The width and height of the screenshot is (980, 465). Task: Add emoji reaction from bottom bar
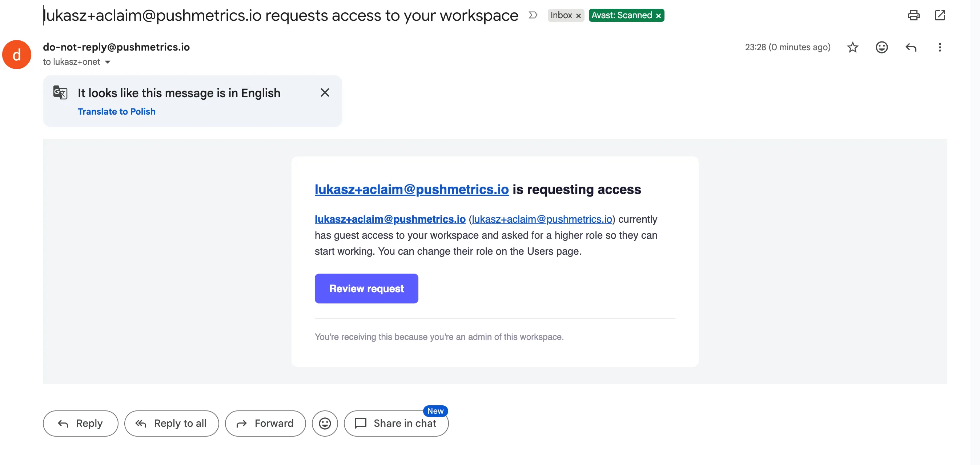[325, 423]
